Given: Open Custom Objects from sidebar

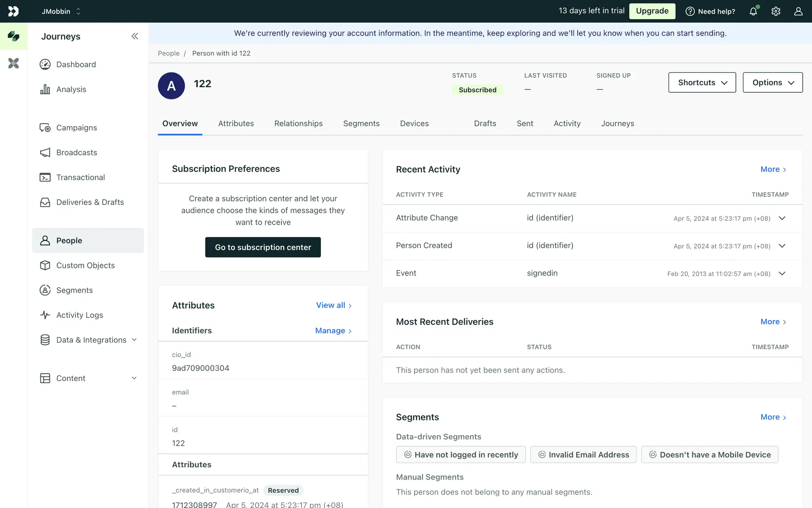Looking at the screenshot, I should (x=85, y=265).
